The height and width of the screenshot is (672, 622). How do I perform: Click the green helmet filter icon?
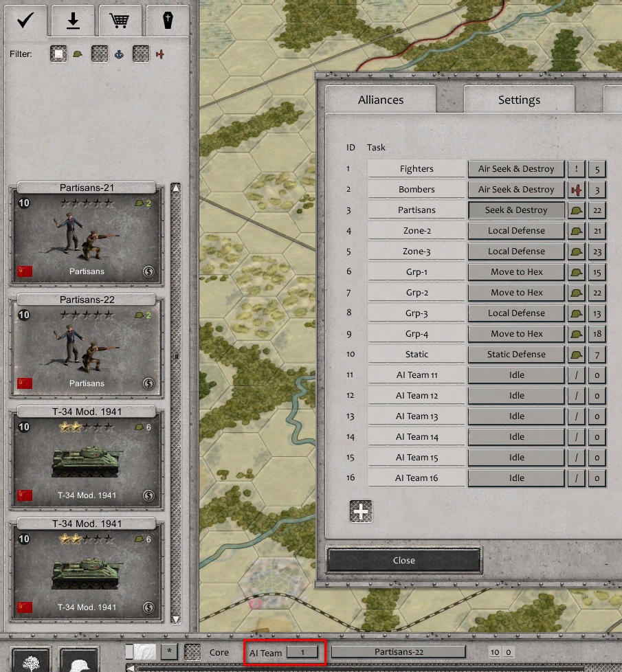78,54
